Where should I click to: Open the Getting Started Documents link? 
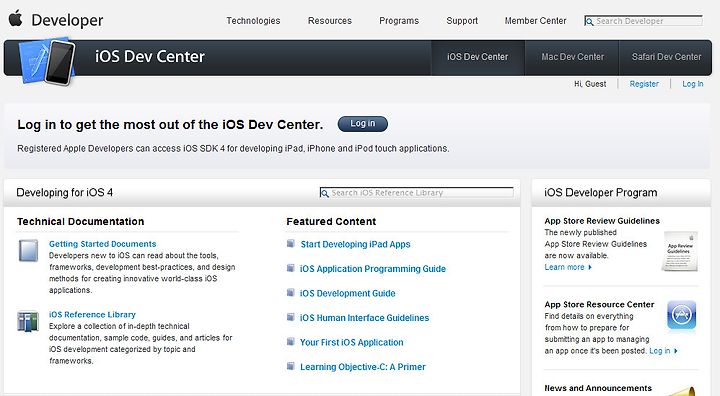point(102,244)
